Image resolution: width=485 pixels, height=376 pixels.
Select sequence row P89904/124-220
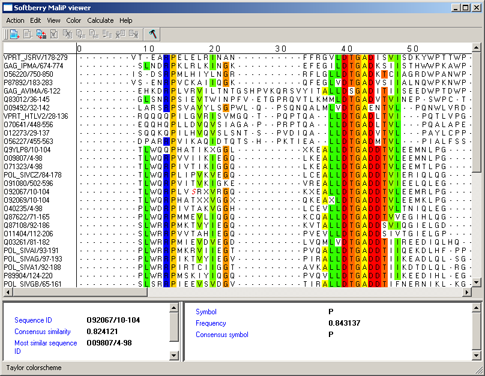point(28,276)
